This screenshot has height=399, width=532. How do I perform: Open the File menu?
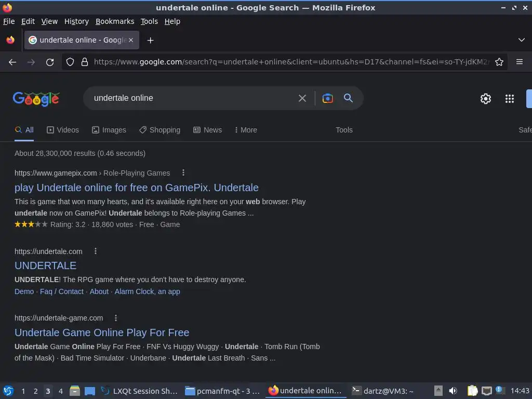[9, 21]
